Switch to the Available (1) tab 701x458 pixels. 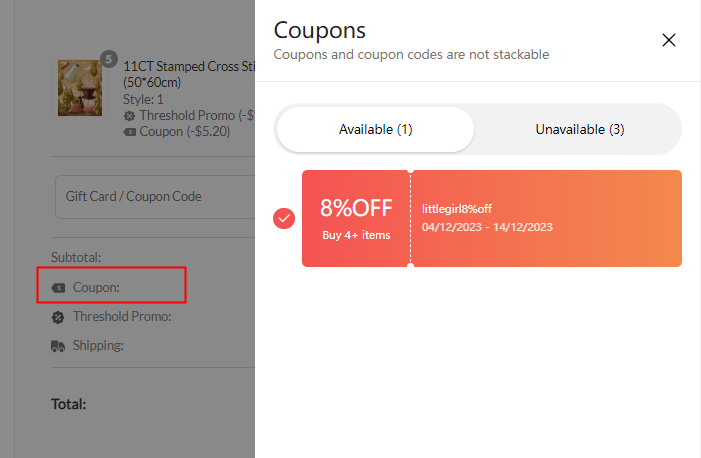tap(375, 129)
